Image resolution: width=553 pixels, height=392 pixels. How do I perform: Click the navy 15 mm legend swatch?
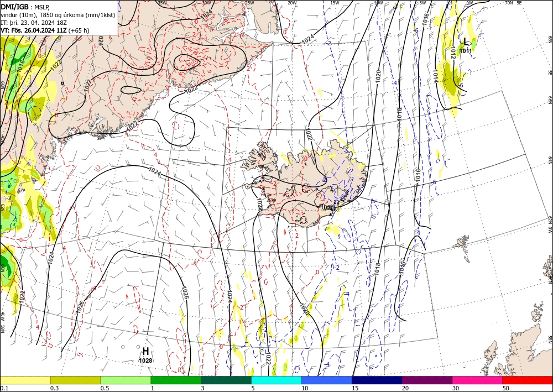[x=377, y=380]
